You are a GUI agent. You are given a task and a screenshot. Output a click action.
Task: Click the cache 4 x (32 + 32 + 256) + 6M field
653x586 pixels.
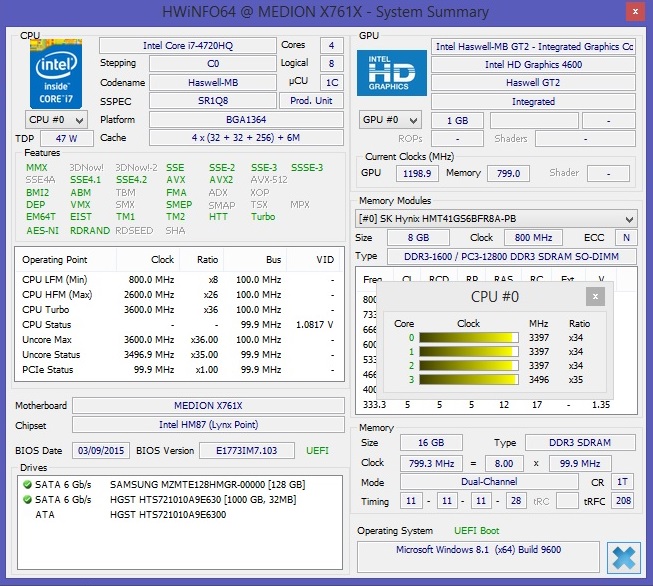[x=246, y=138]
